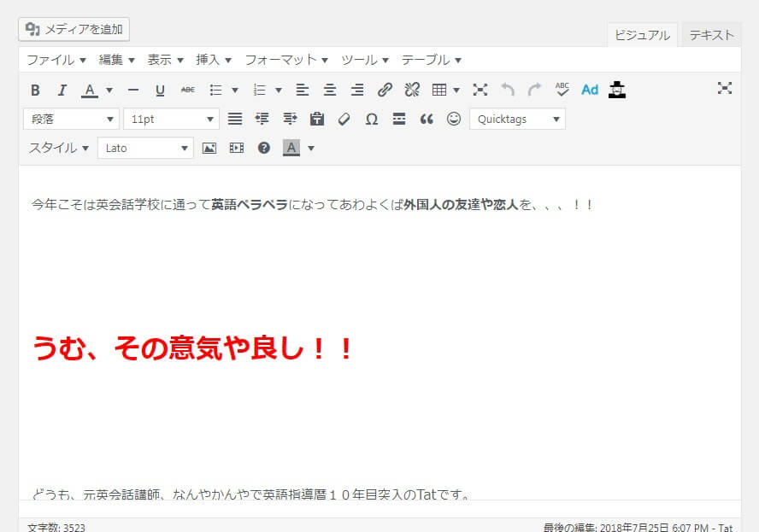
Task: Click the remove link icon
Action: pos(412,90)
